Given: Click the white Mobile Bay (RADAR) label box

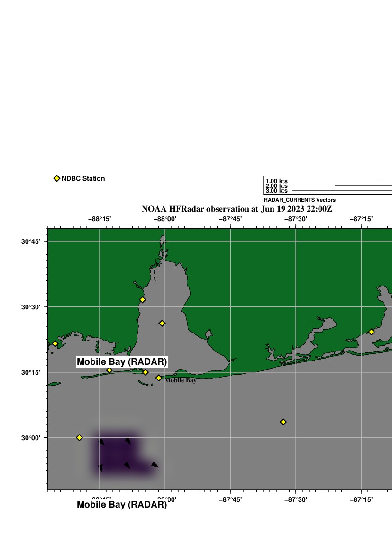Looking at the screenshot, I should point(122,362).
